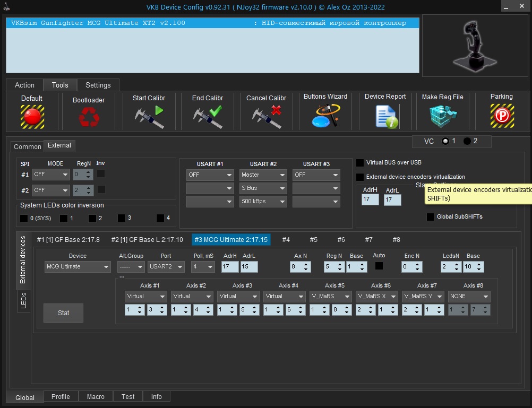Viewport: 532px width, 408px height.
Task: Select the LEDs vertical tab
Action: point(24,300)
